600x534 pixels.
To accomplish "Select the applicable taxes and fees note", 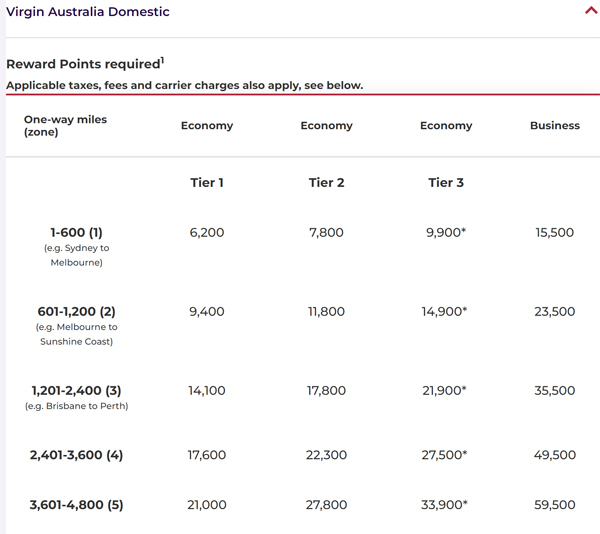I will tap(184, 85).
